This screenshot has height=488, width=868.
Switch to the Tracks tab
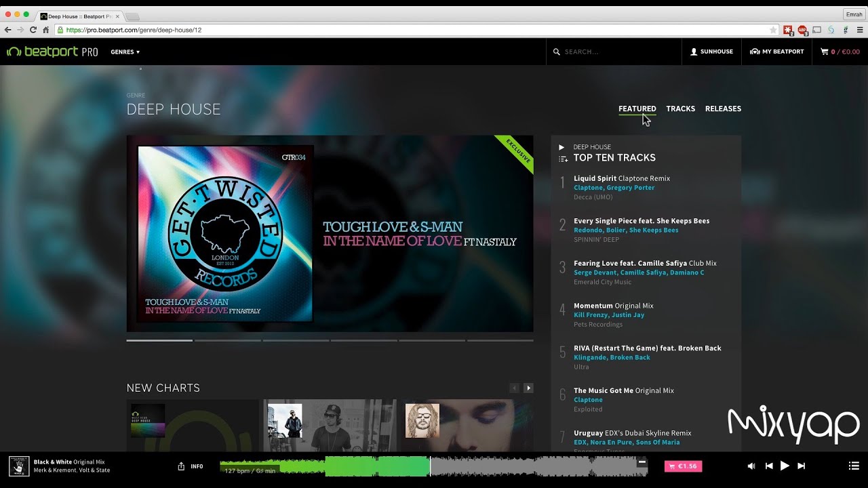[x=680, y=108]
